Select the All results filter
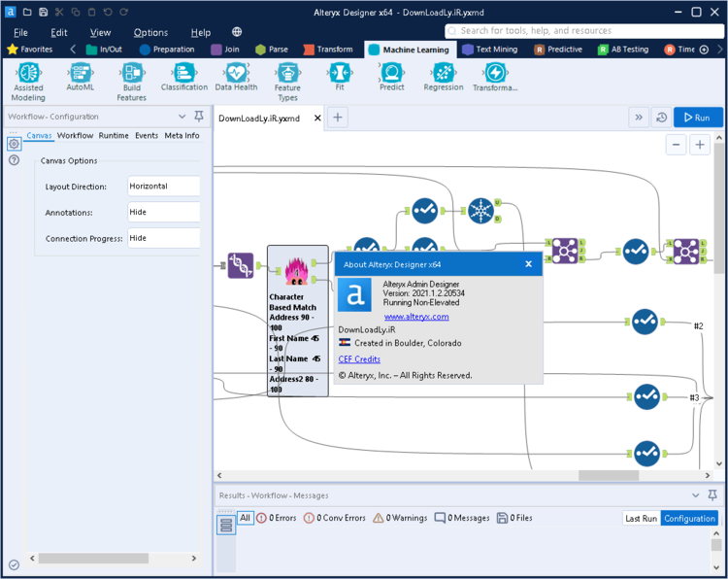Screen dimensions: 728x579 click(x=246, y=518)
